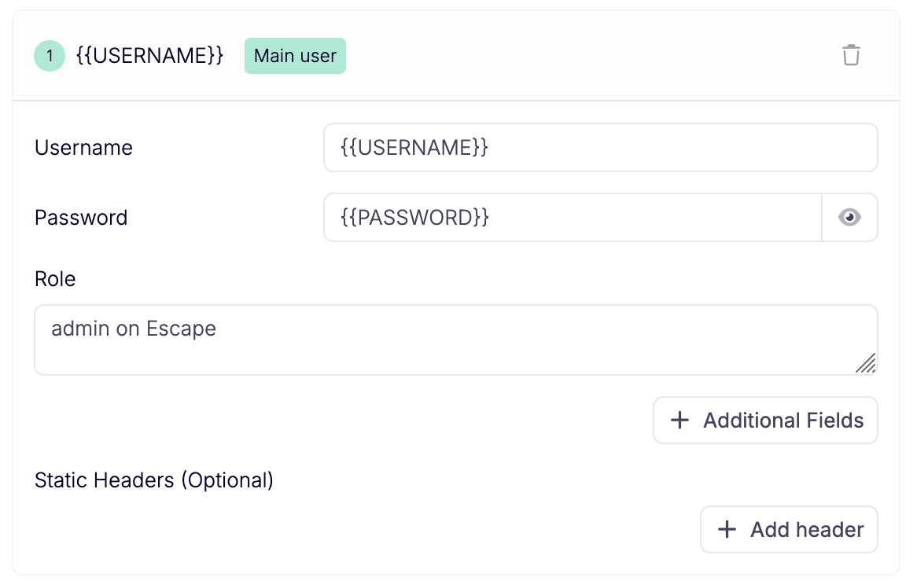Click the Main user badge

pos(296,56)
